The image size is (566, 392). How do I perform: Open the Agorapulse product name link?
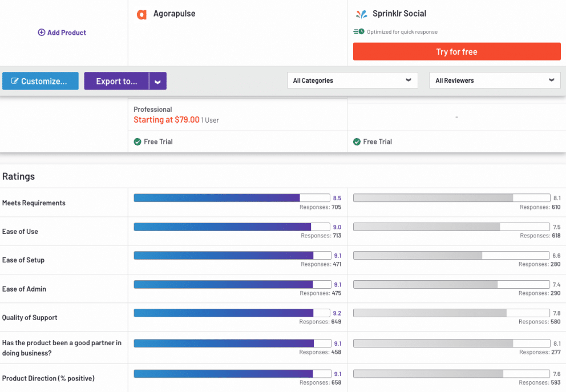coord(175,14)
